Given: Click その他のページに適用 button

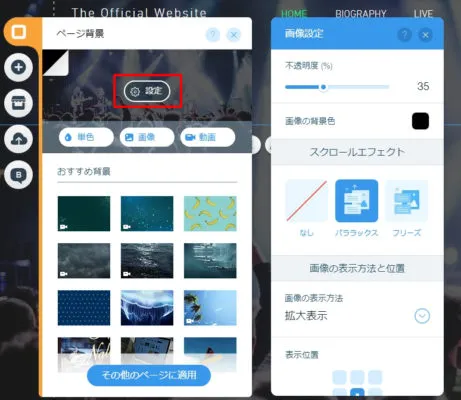Looking at the screenshot, I should click(149, 375).
